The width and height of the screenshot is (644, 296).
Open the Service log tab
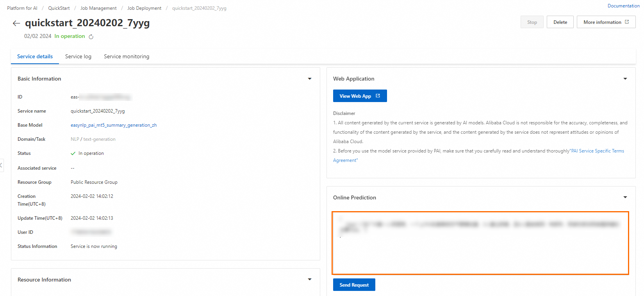(78, 56)
